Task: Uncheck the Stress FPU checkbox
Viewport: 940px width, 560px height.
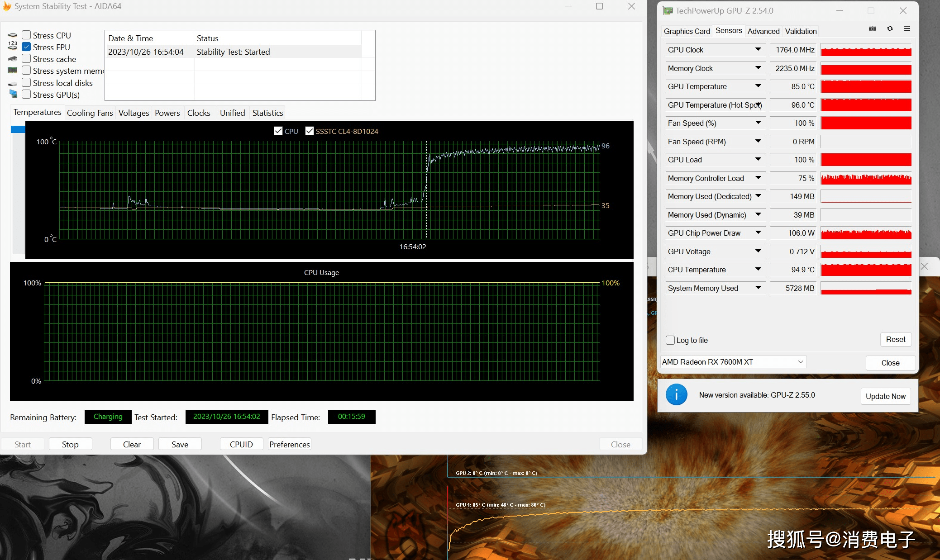Action: tap(27, 47)
